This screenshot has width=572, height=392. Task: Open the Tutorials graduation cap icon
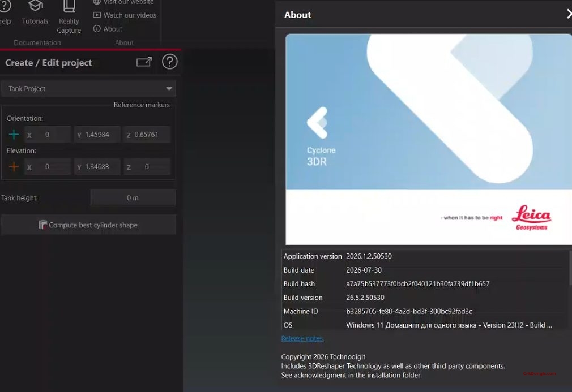(35, 6)
